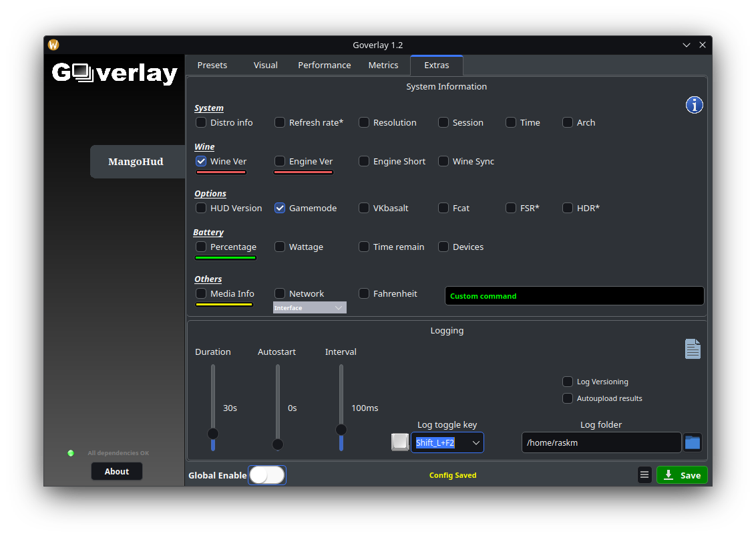
Task: Click the Goverlay logo in sidebar
Action: click(x=115, y=72)
